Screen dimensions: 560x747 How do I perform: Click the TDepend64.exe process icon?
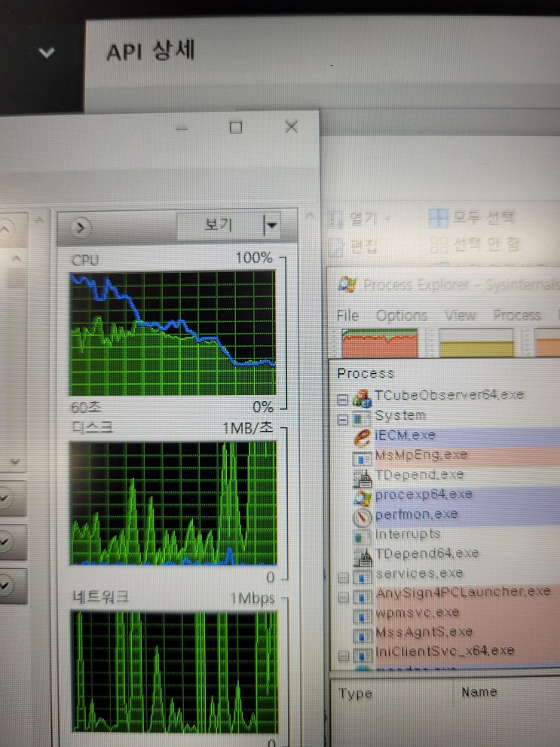pos(363,557)
